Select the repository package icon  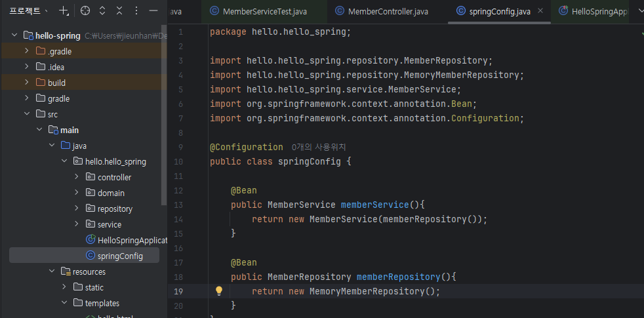(91, 209)
